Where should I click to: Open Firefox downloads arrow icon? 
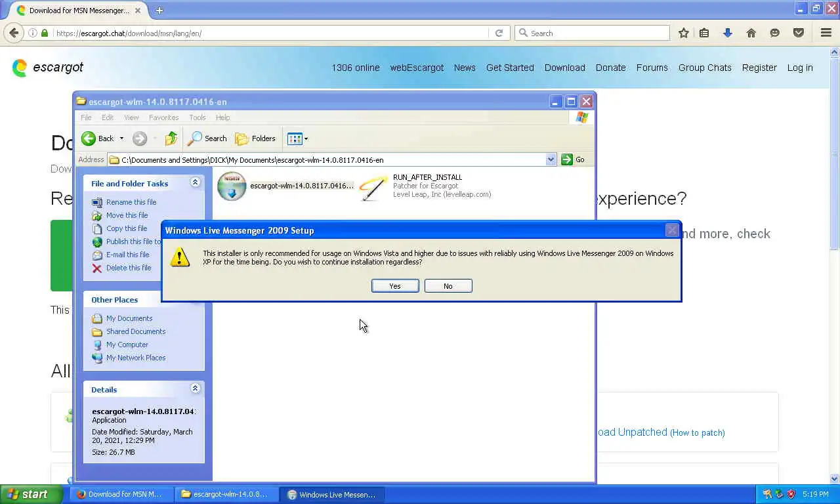[x=728, y=33]
